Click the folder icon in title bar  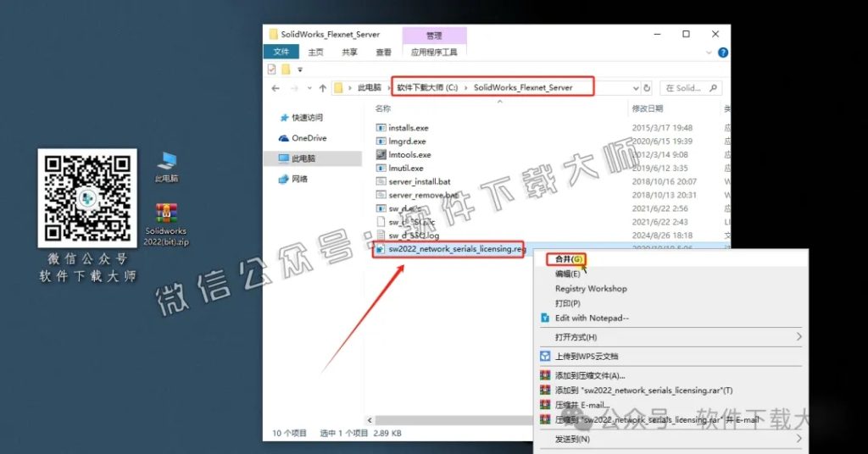click(x=273, y=34)
